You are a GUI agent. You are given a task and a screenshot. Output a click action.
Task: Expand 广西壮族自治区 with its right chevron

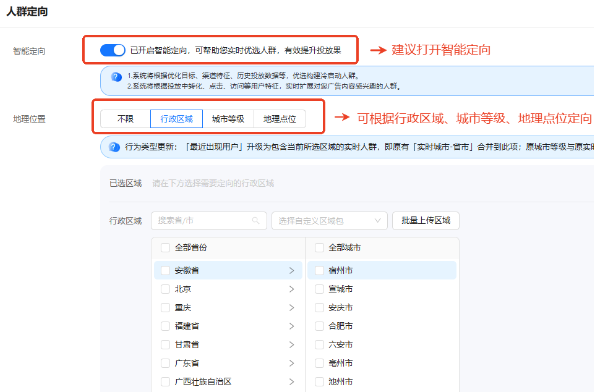click(x=292, y=382)
